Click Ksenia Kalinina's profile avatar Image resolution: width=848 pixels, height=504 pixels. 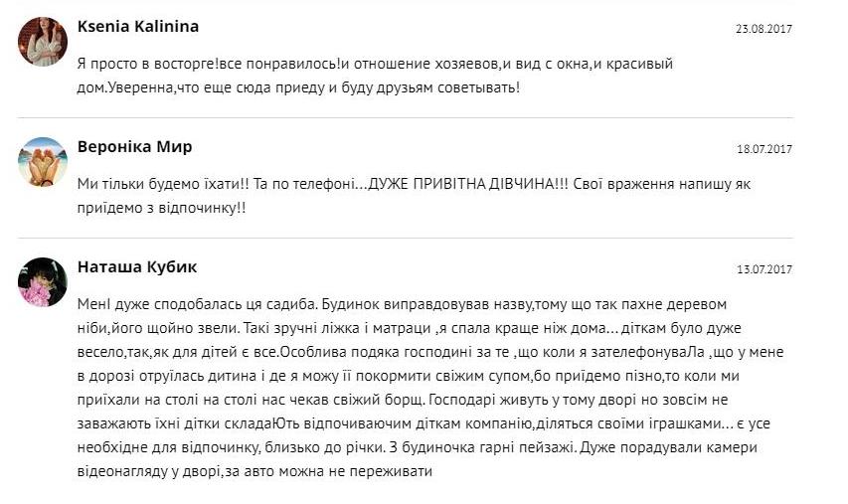click(42, 41)
